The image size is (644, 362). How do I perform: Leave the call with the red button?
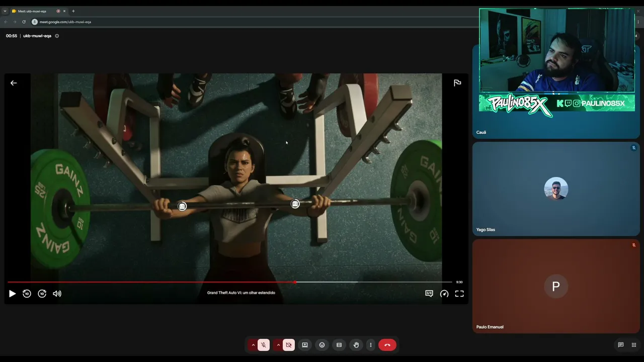387,345
